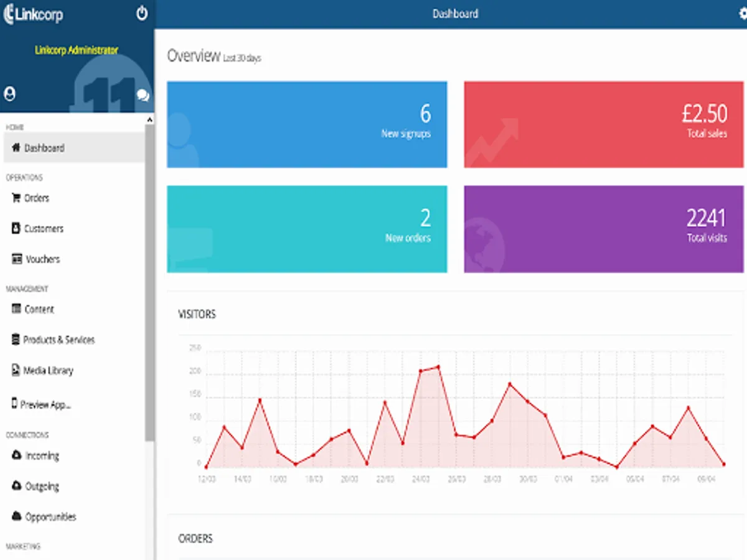Click the Orders cart icon

[17, 198]
